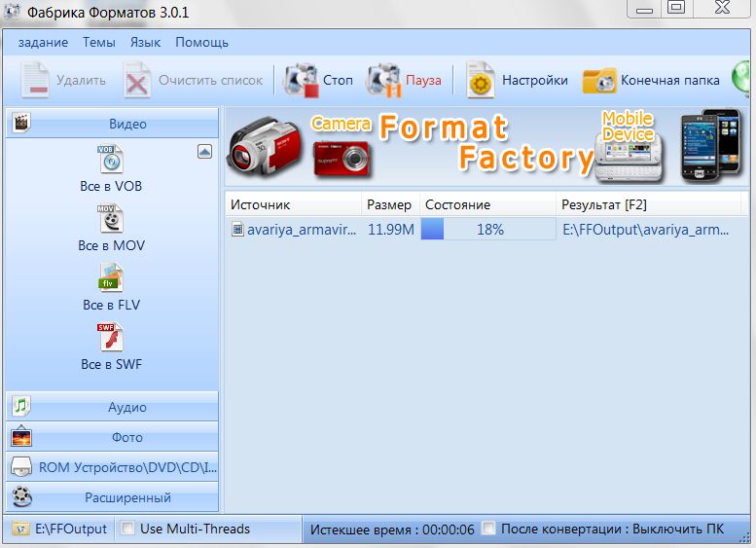This screenshot has height=548, width=756.
Task: Sort by the Состояние column header
Action: click(487, 204)
